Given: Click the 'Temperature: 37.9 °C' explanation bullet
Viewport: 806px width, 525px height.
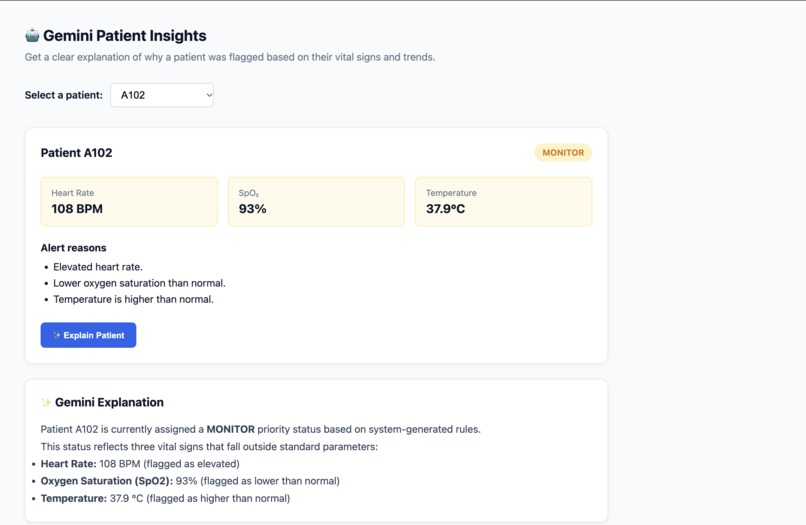Looking at the screenshot, I should pyautogui.click(x=165, y=498).
